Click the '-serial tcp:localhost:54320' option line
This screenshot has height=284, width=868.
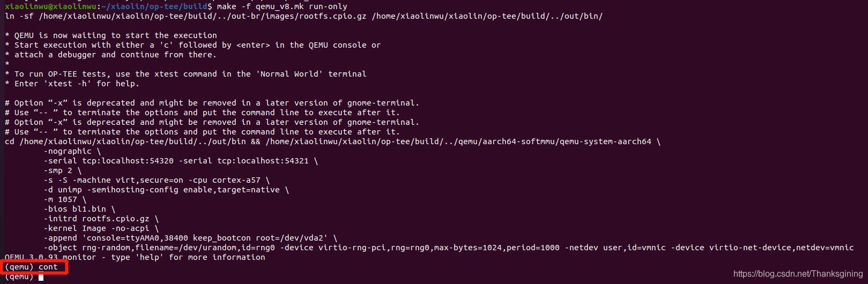click(181, 161)
